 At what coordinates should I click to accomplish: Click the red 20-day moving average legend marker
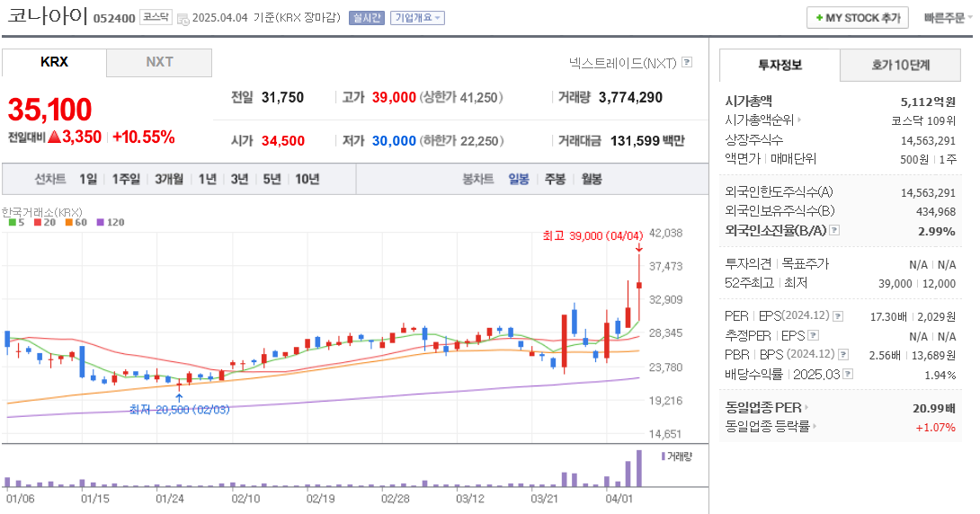[38, 222]
